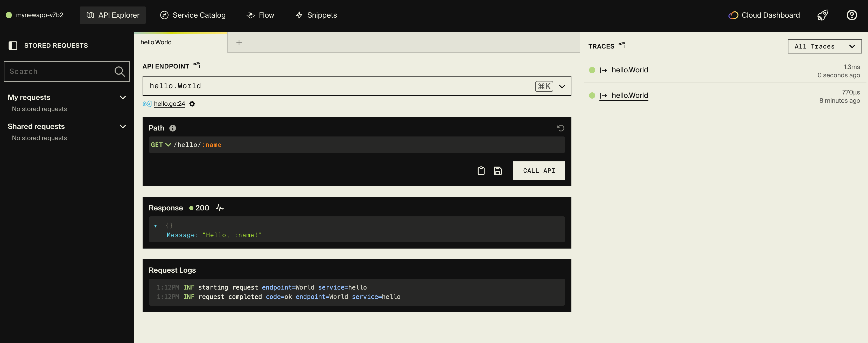The width and height of the screenshot is (868, 343).
Task: Add a new request tab with plus
Action: (239, 43)
